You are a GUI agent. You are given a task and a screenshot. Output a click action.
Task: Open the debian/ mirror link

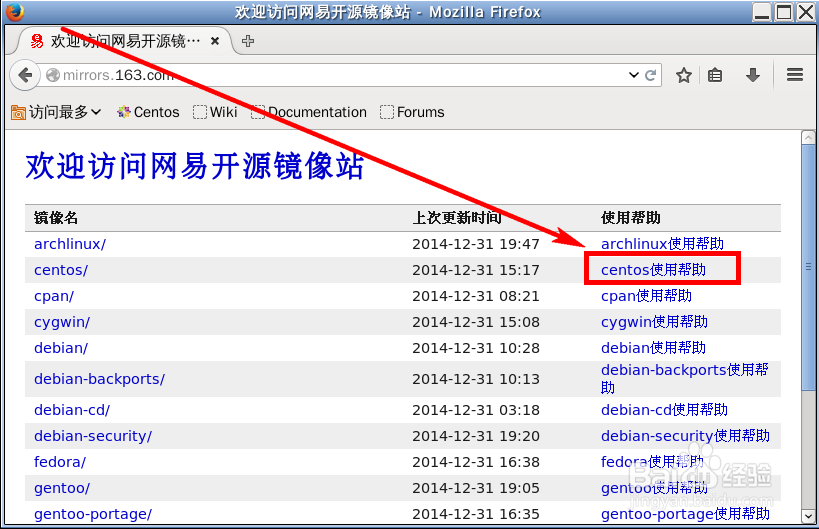tap(61, 348)
